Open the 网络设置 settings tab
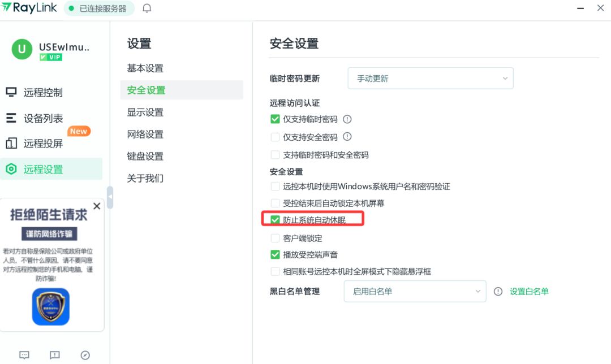 [145, 134]
